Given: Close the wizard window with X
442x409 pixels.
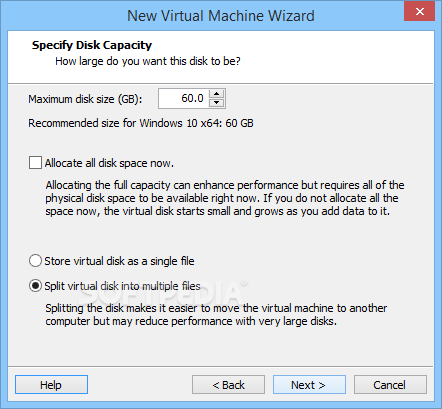Looking at the screenshot, I should (420, 11).
